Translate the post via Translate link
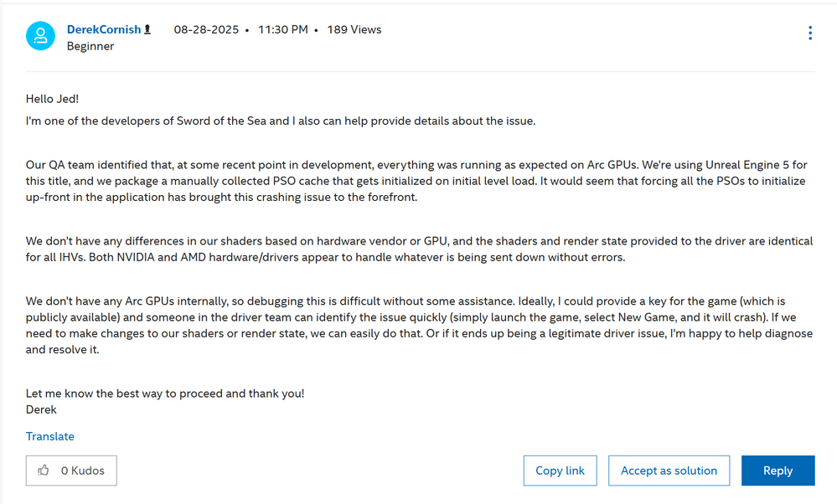The height and width of the screenshot is (504, 837). click(50, 436)
